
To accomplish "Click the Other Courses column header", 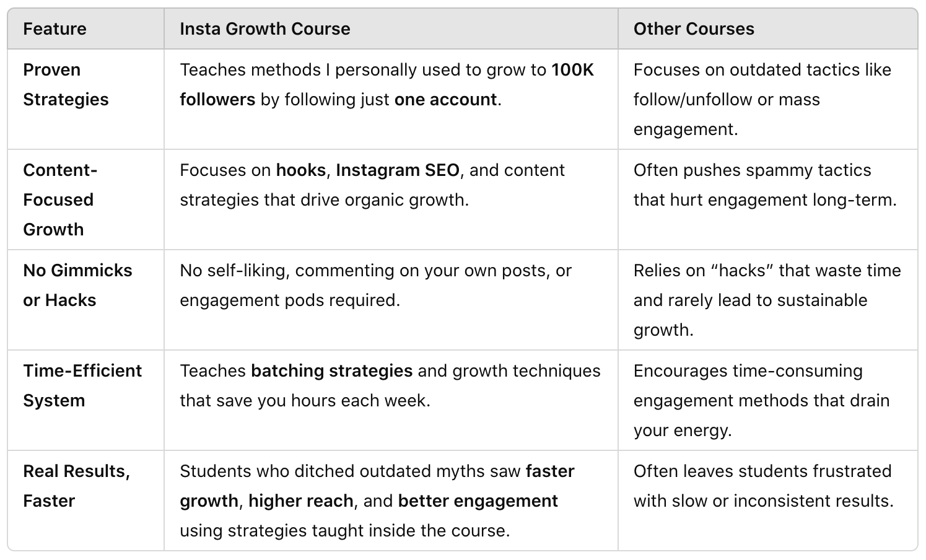I will click(x=694, y=29).
